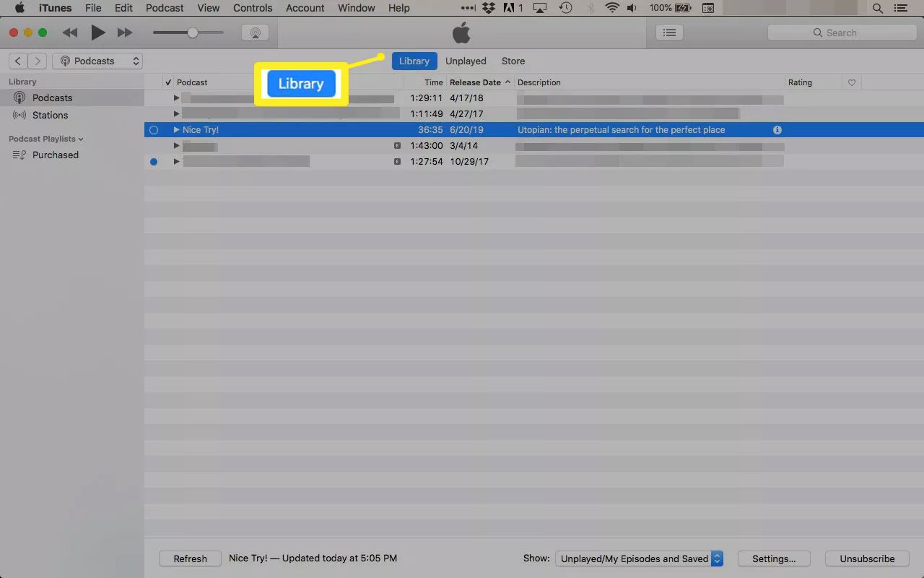The height and width of the screenshot is (578, 924).
Task: Open the Up Next list button
Action: [x=670, y=33]
